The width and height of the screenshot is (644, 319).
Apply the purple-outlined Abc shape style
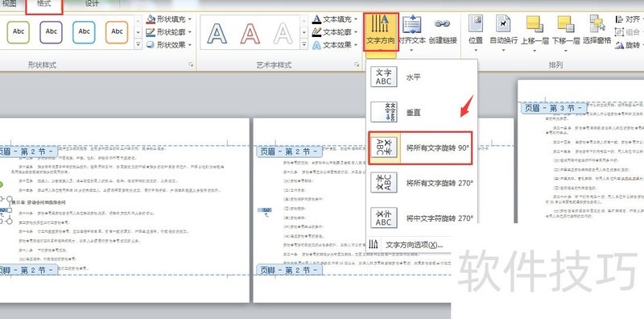coord(52,32)
